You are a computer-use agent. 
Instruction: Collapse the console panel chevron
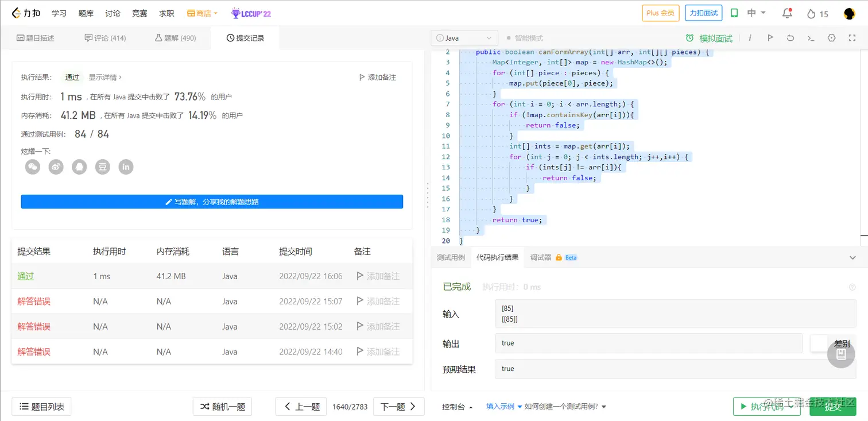[852, 258]
